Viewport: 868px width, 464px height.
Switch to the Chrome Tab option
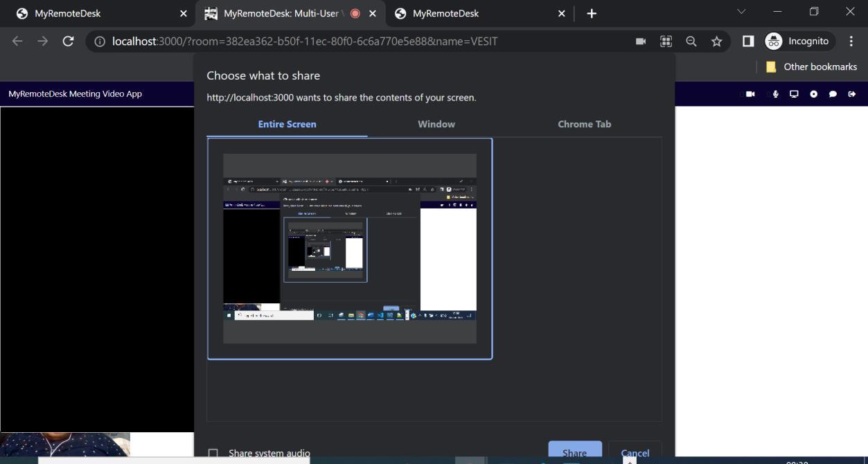pyautogui.click(x=585, y=125)
